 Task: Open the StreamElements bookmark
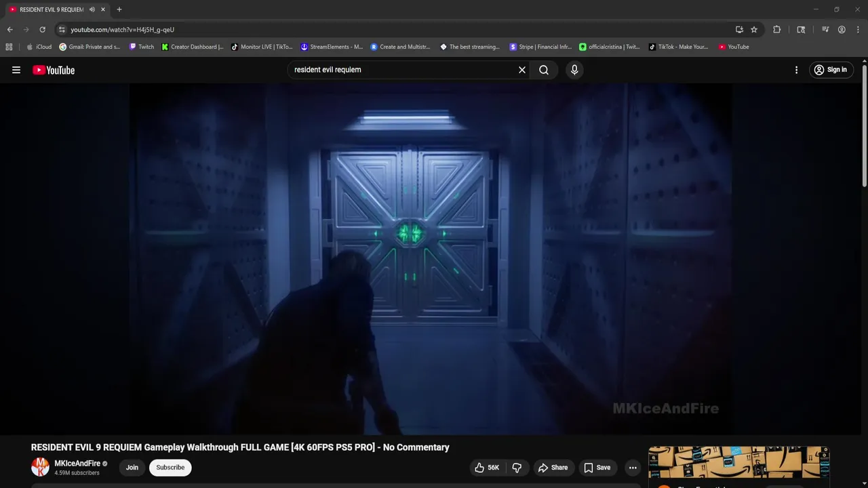(x=332, y=47)
